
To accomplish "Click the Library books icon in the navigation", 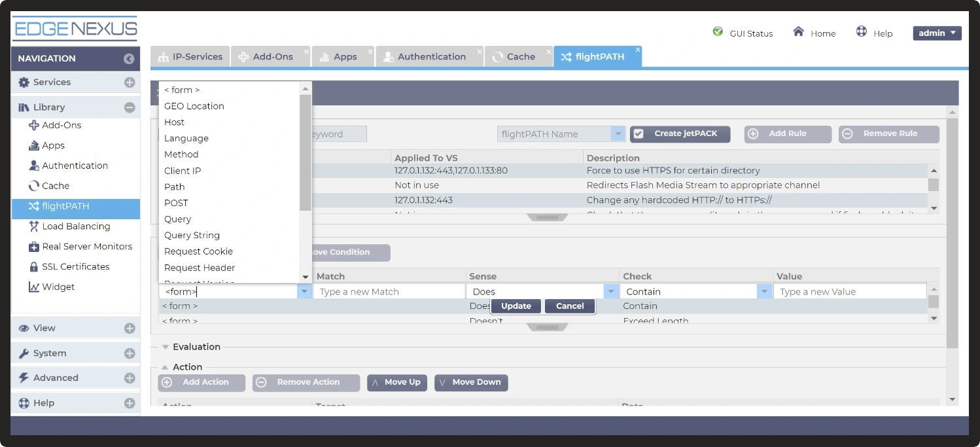I will 24,107.
